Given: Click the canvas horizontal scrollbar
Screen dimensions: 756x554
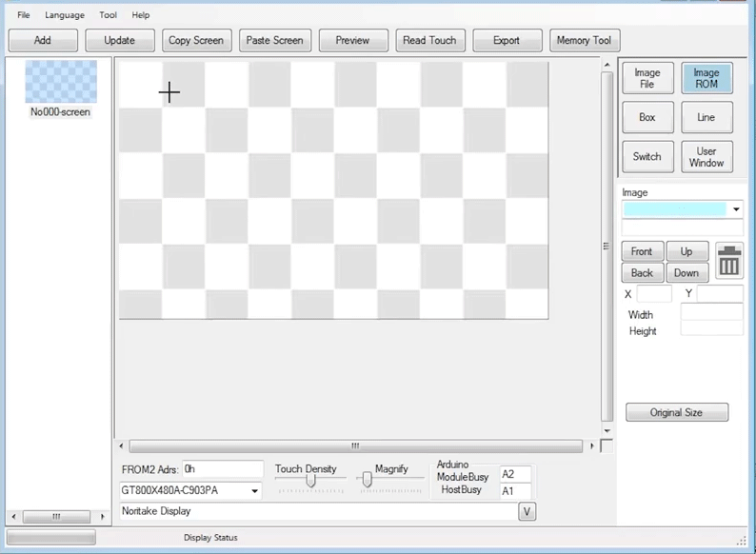Looking at the screenshot, I should point(354,446).
